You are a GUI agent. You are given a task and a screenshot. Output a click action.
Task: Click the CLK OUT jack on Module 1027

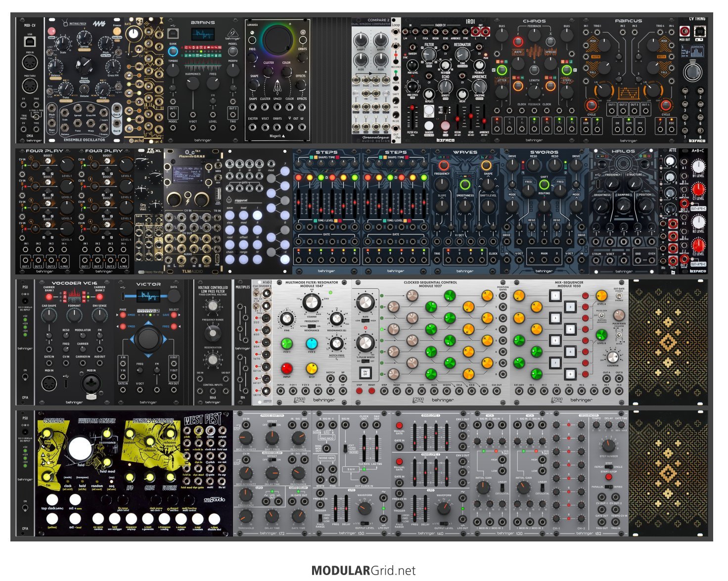pos(496,391)
